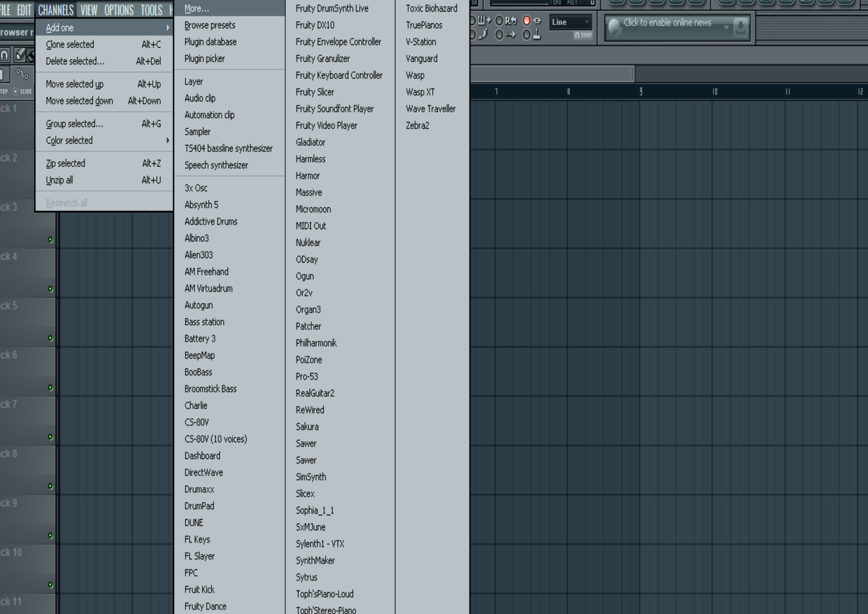Click the playlist horizontal scrollbar thumb
The height and width of the screenshot is (614, 868).
[x=552, y=74]
